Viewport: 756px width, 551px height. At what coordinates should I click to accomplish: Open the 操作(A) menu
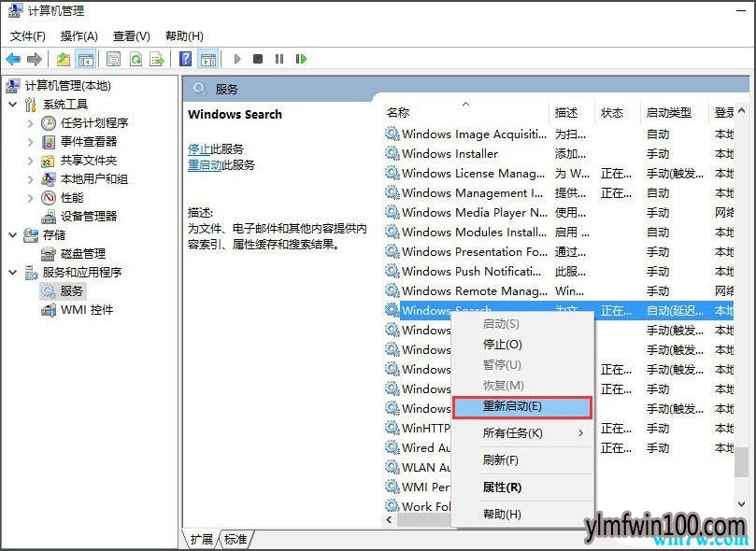pyautogui.click(x=79, y=36)
